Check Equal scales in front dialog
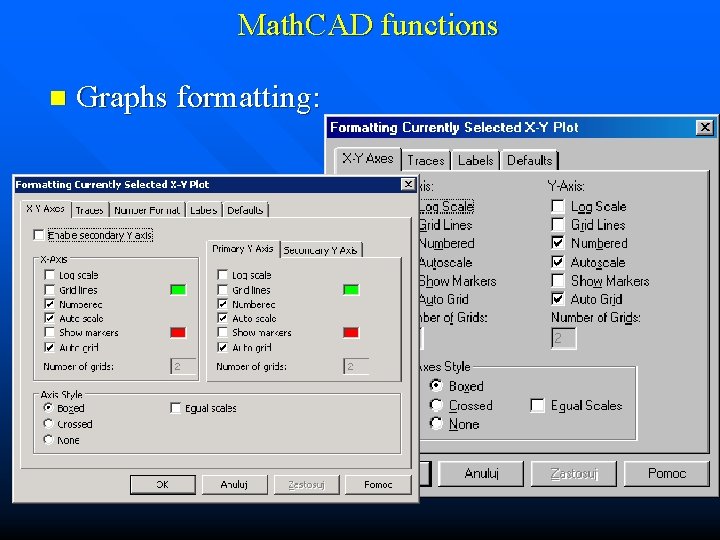This screenshot has height=540, width=720. point(175,408)
